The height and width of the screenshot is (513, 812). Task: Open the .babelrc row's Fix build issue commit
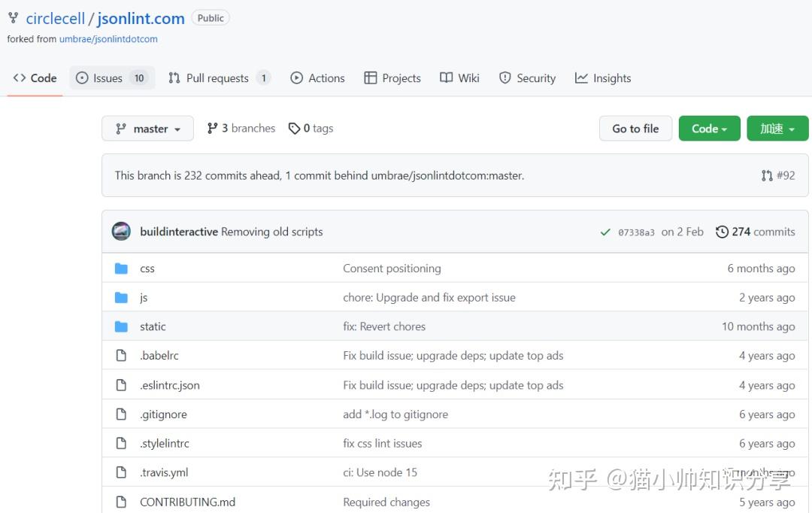click(x=453, y=356)
